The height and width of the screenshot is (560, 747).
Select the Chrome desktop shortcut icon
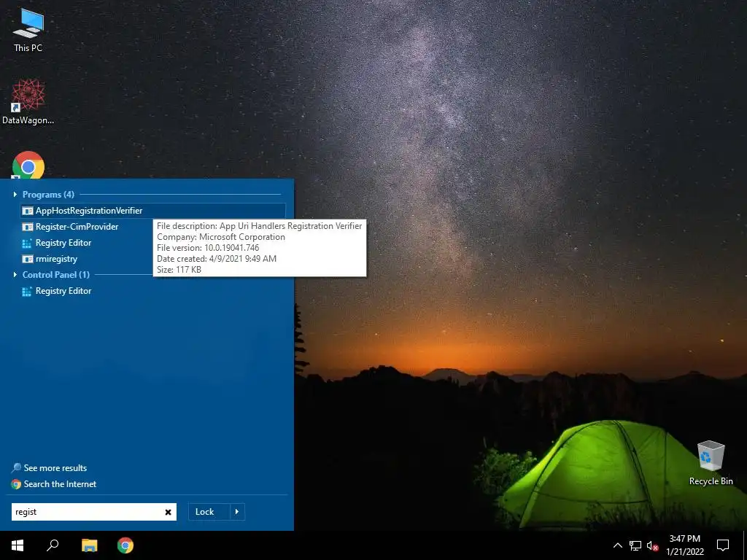[x=28, y=165]
